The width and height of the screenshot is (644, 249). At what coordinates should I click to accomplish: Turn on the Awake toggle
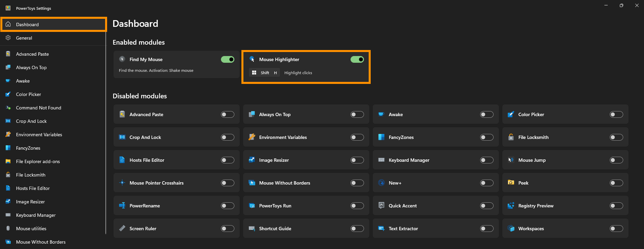tap(487, 114)
